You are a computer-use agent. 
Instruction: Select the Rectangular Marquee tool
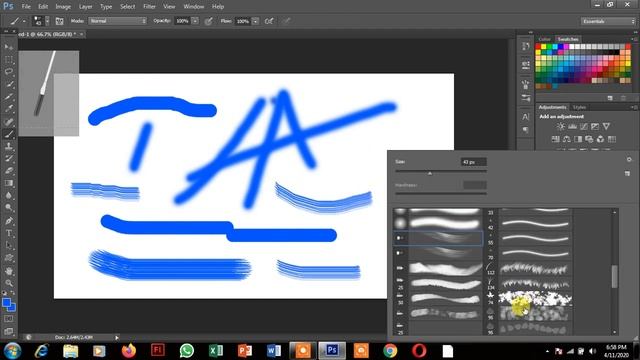pos(9,60)
